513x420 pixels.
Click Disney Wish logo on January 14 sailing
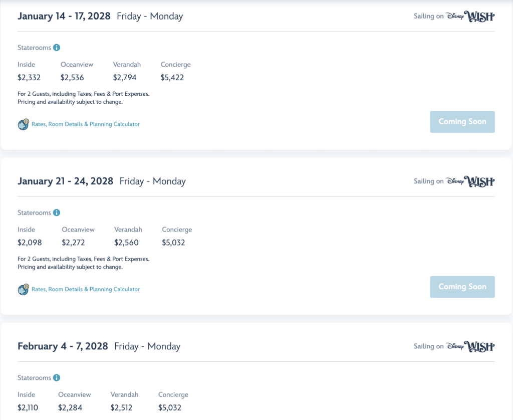(470, 17)
